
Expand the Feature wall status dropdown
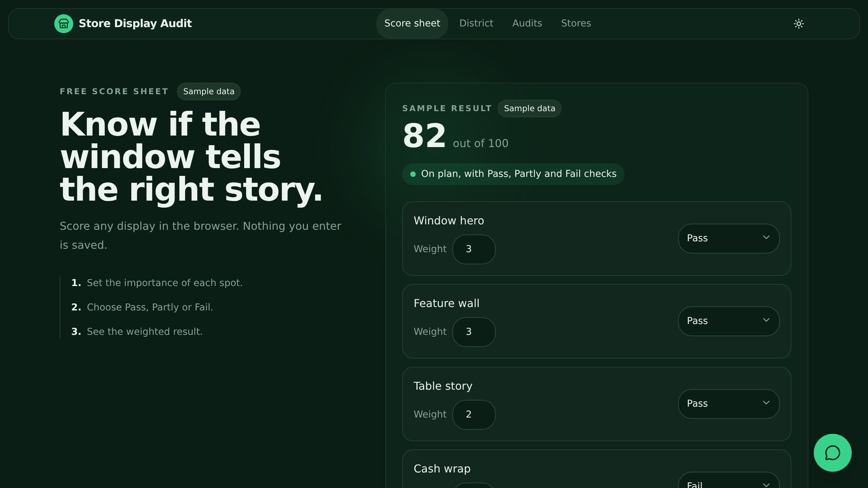tap(729, 321)
